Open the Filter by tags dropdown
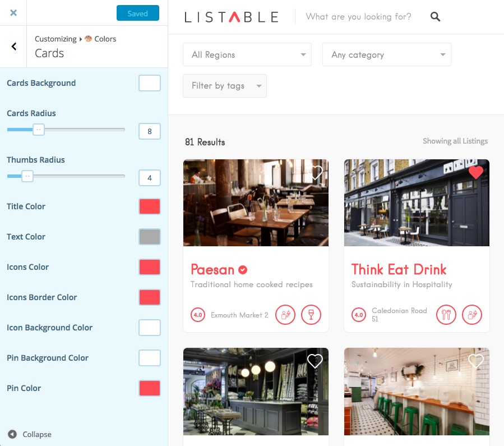504x446 pixels. pos(225,86)
